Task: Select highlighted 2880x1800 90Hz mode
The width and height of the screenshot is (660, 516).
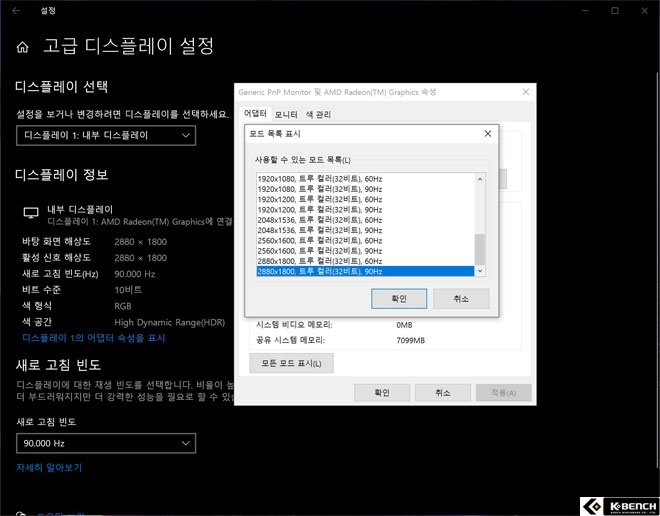Action: pyautogui.click(x=365, y=271)
